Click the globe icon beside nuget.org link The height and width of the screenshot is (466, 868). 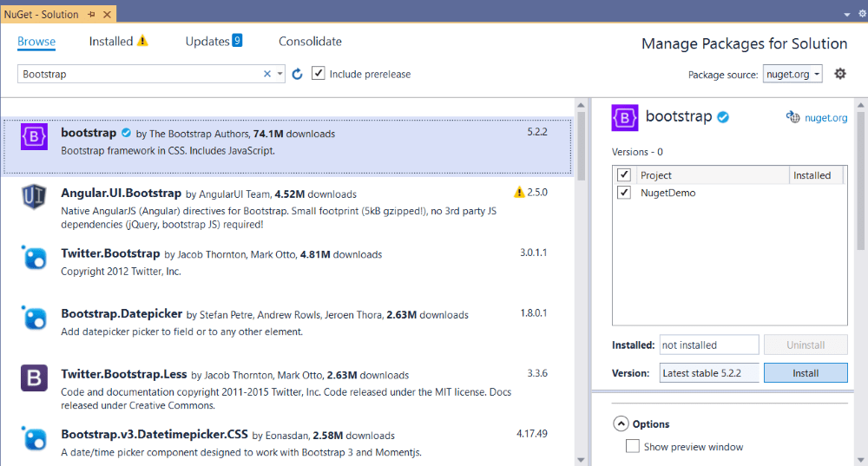pos(792,117)
